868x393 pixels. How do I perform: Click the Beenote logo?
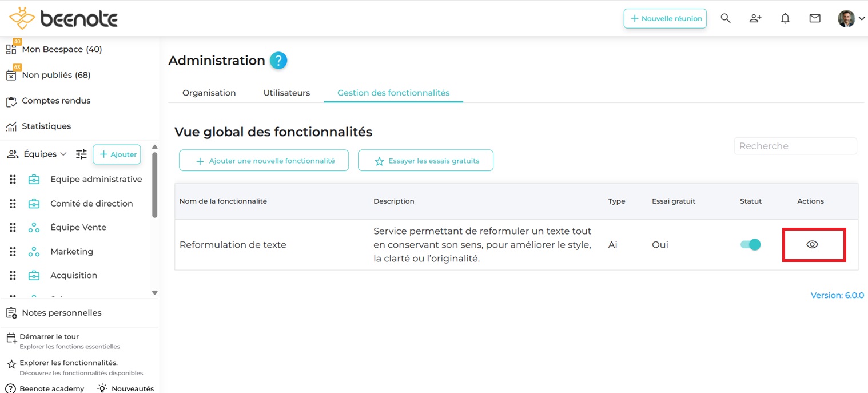point(63,18)
